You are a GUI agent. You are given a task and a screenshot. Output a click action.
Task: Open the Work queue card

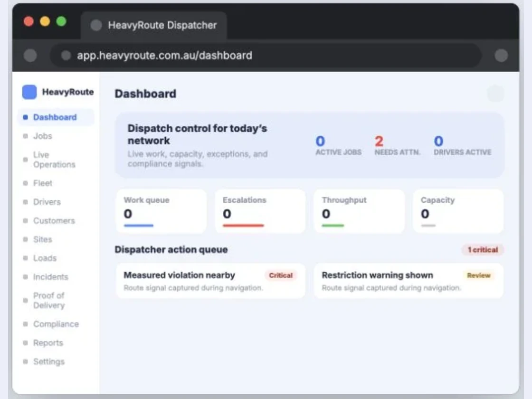point(161,211)
